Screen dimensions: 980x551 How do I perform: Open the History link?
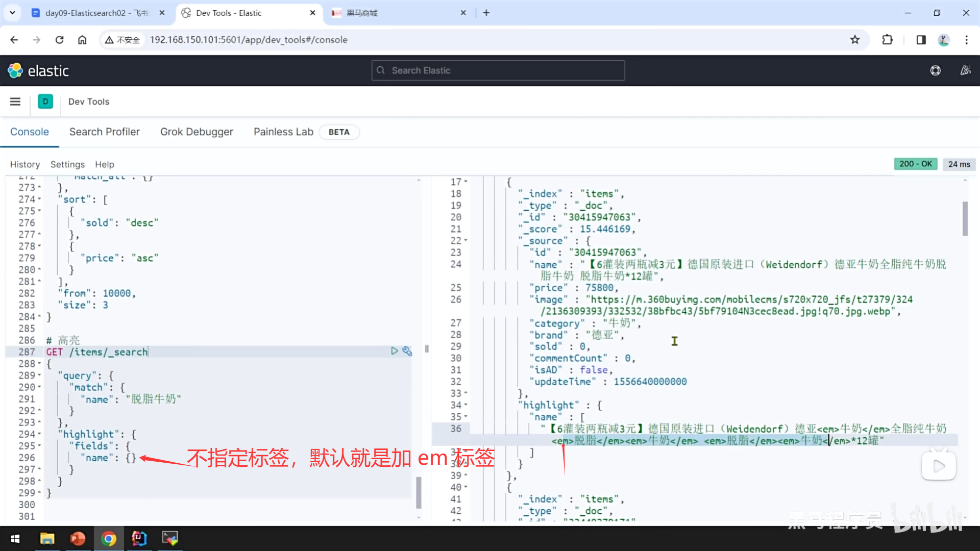[x=24, y=164]
